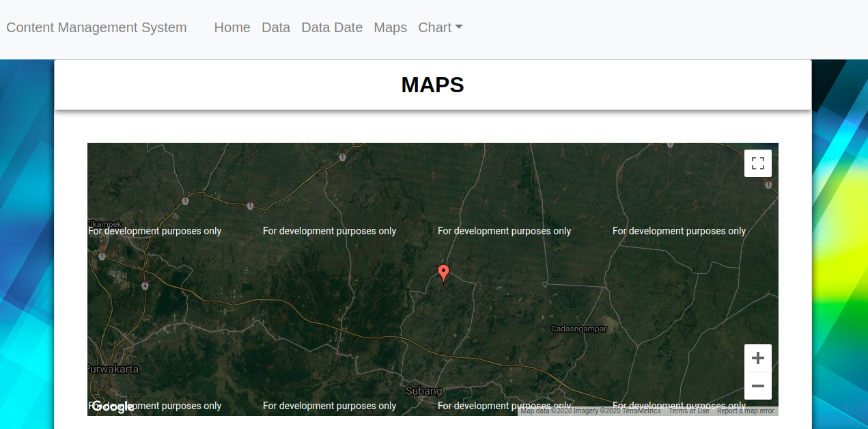Click the Cikampek label on the map
This screenshot has width=868, height=429.
[103, 223]
